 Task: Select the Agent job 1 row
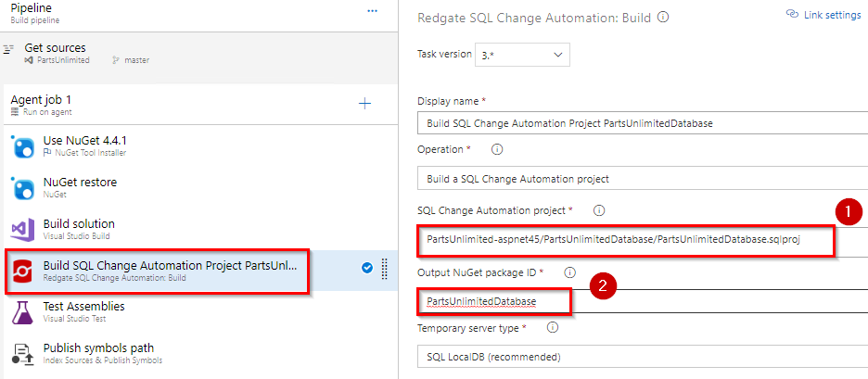(198, 105)
